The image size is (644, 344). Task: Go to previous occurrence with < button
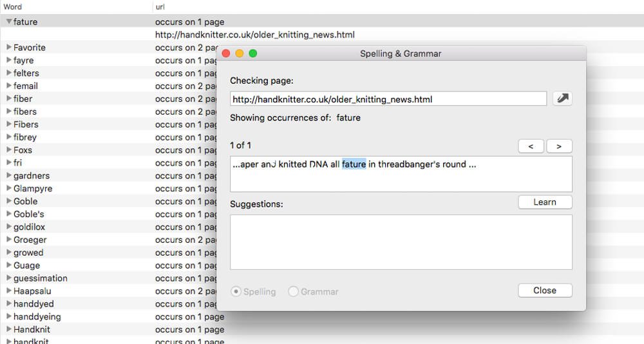(x=531, y=146)
